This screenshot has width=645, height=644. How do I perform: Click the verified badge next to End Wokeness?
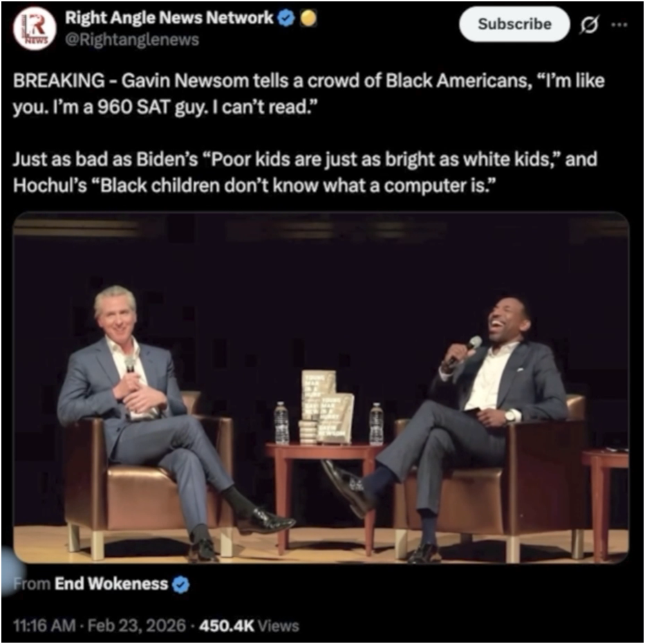point(180,585)
